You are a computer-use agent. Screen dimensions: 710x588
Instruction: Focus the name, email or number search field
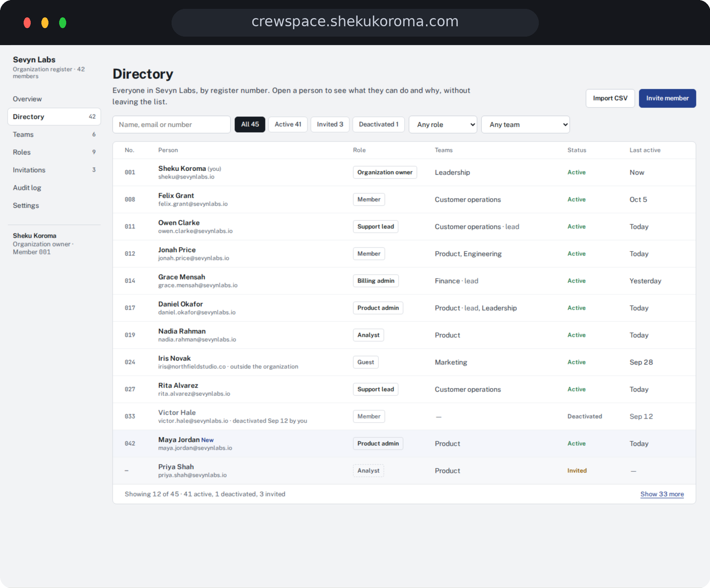tap(172, 125)
